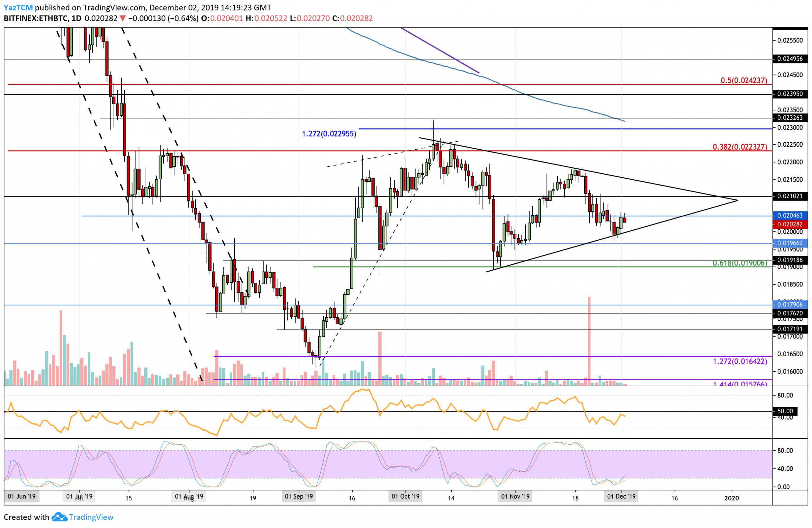812x528 pixels.
Task: Select the 1.272(0.022955) blue extension label
Action: tap(329, 134)
